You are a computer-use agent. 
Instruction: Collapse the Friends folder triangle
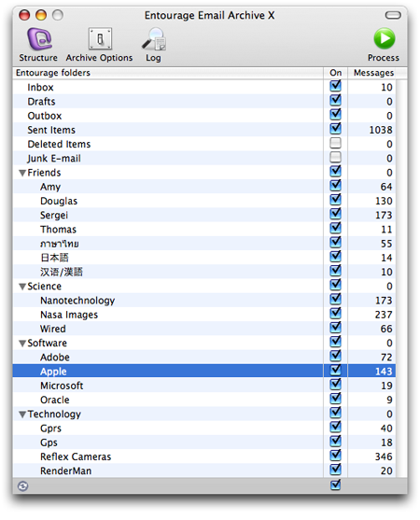pyautogui.click(x=22, y=173)
